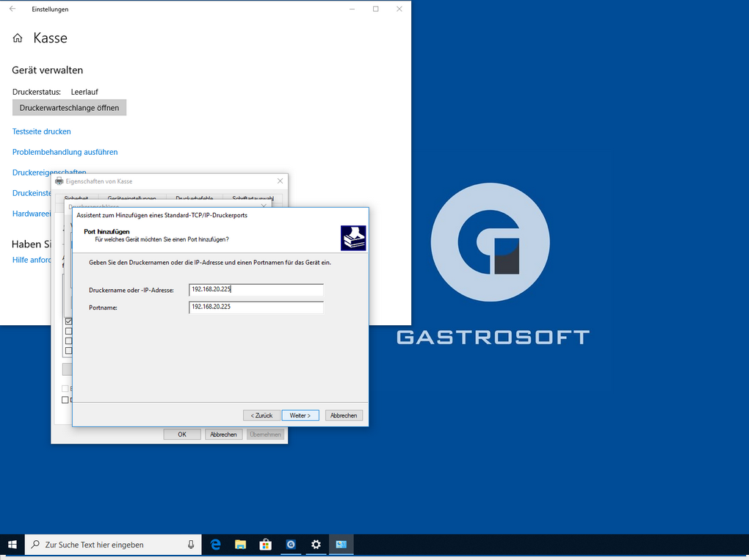Screen dimensions: 749x560
Task: Minimize the Einstellungen window
Action: (x=352, y=9)
